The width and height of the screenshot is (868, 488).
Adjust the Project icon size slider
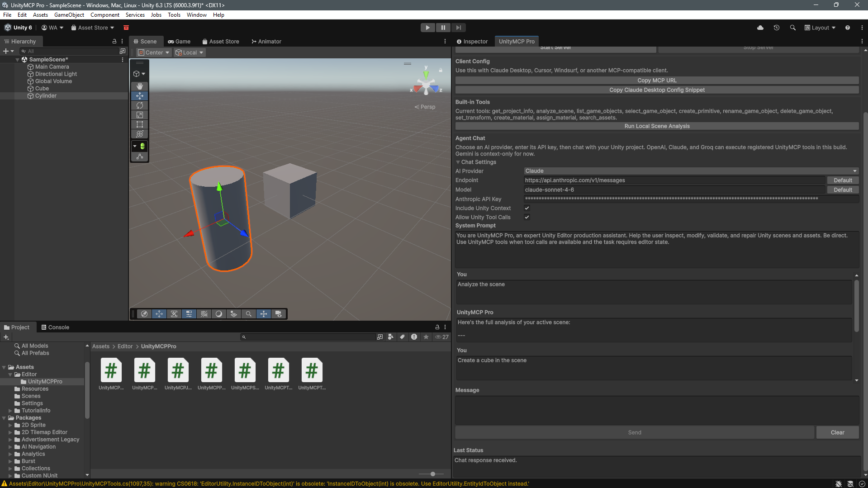coord(433,474)
